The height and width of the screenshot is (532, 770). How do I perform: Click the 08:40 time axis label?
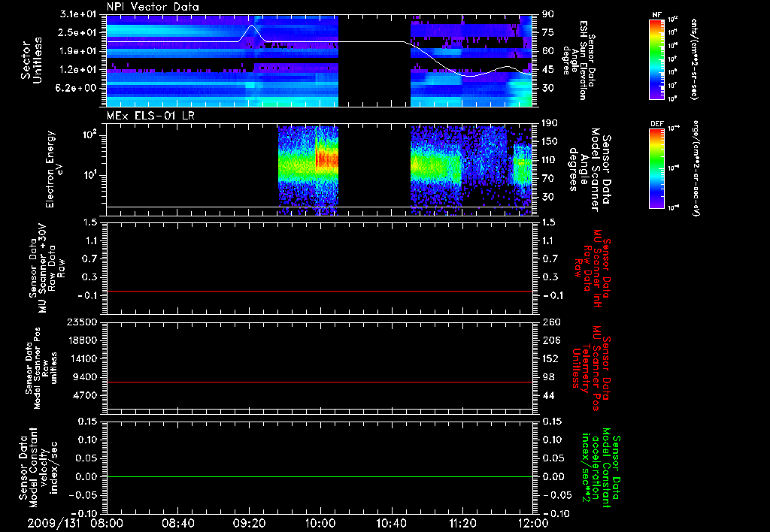178,523
